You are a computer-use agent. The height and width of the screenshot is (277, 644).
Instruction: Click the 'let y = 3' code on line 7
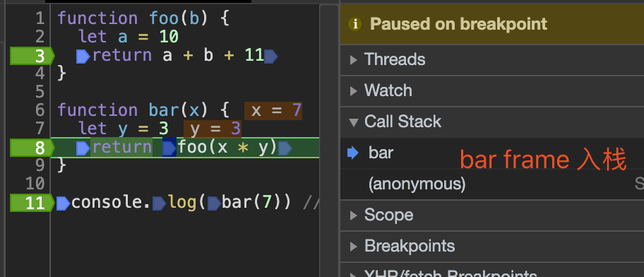(123, 129)
